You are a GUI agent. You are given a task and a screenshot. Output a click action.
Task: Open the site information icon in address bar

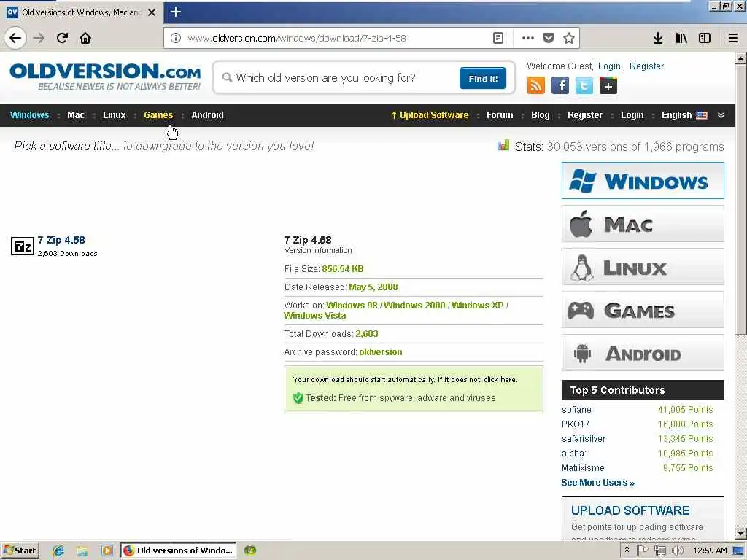[175, 38]
